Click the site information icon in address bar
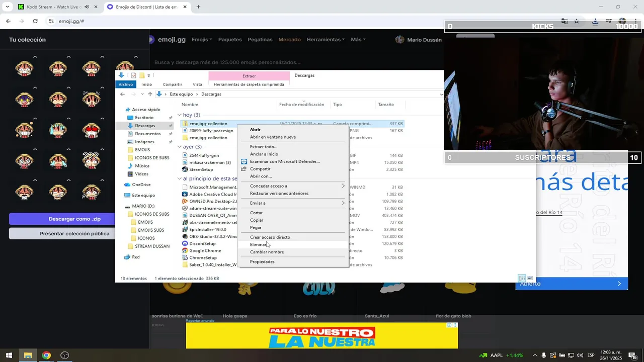 tap(51, 21)
